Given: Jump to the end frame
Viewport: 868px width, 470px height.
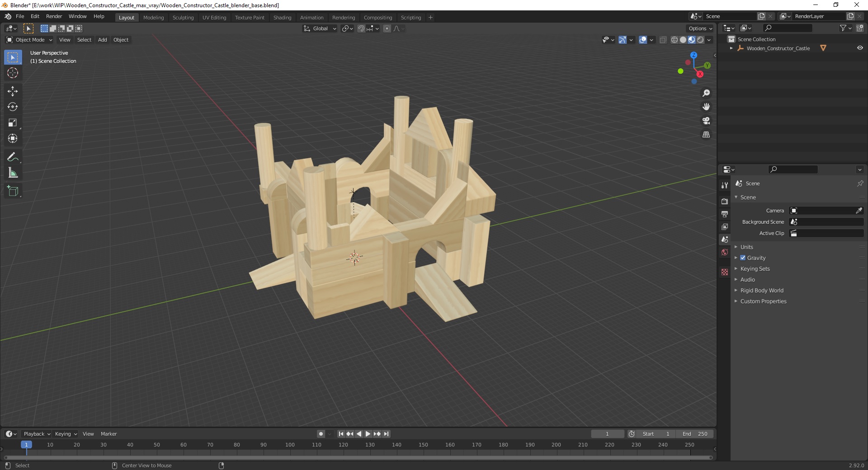Looking at the screenshot, I should click(x=386, y=434).
